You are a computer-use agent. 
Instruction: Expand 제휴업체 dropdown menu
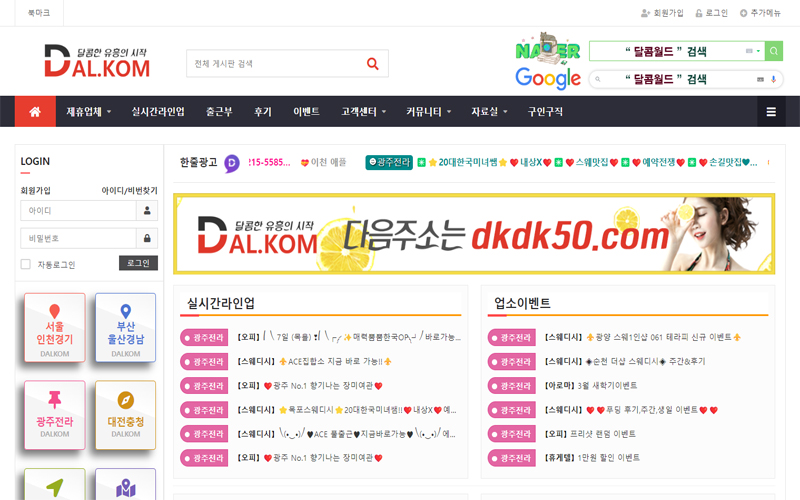pyautogui.click(x=89, y=111)
